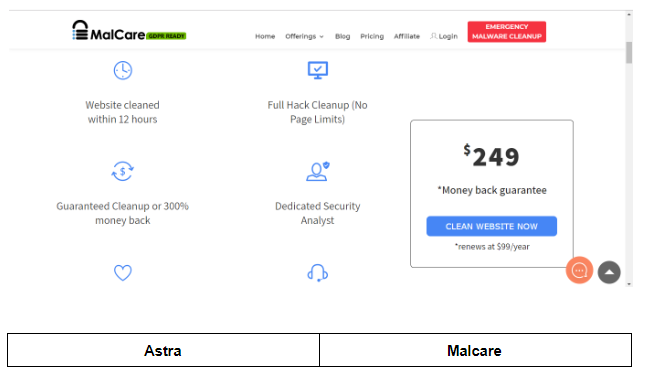Screen dimensions: 646x382
Task: Open the orange chat bubble widget
Action: [x=579, y=270]
